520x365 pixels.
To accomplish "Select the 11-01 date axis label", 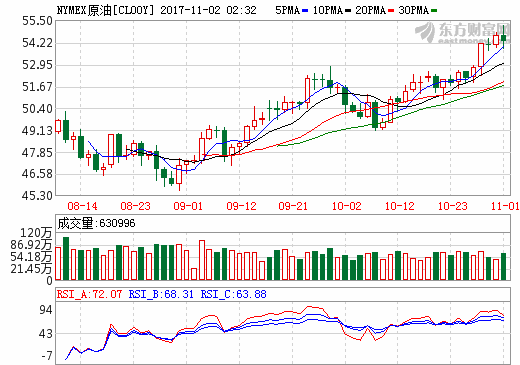I will click(505, 206).
